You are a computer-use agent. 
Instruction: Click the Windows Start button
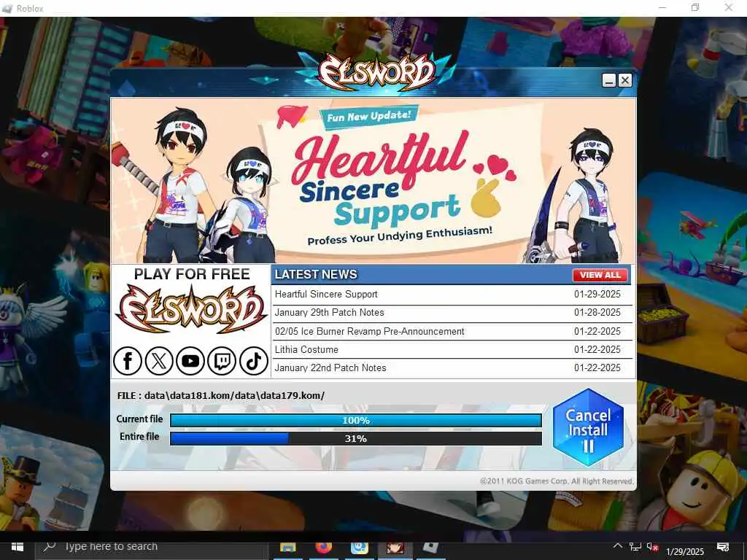(x=18, y=548)
